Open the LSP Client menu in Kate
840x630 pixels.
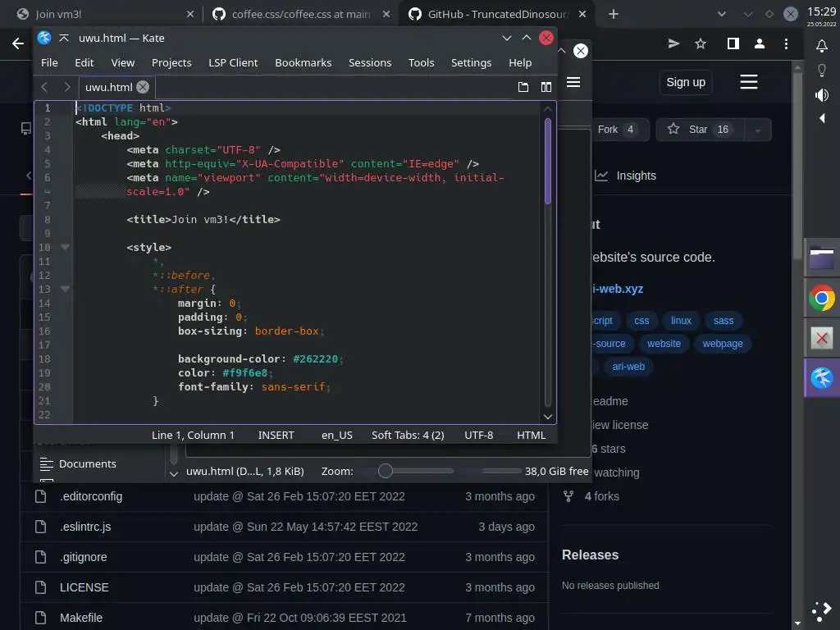tap(233, 62)
